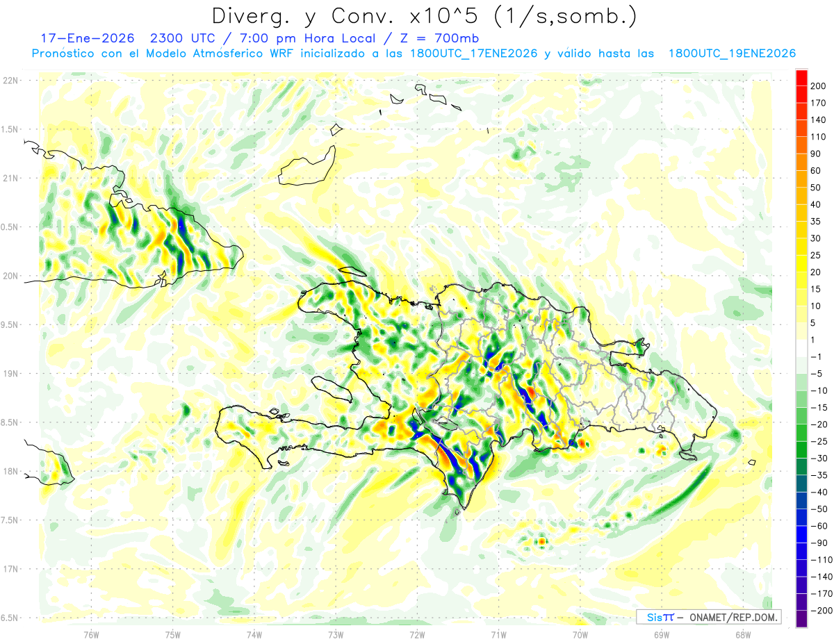Click the "76W" longitude label
The image size is (834, 644).
coord(91,634)
